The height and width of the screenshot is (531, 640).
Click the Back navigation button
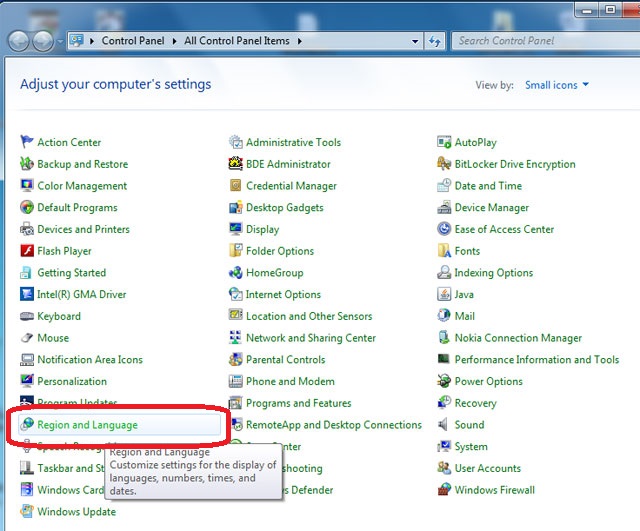[x=19, y=41]
